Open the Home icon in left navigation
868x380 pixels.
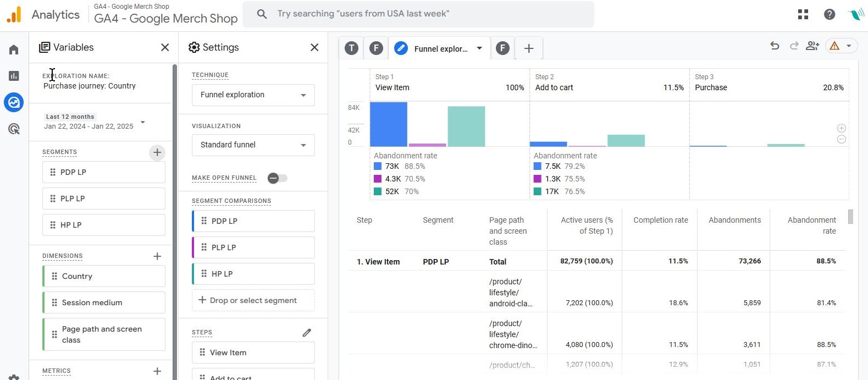[14, 49]
